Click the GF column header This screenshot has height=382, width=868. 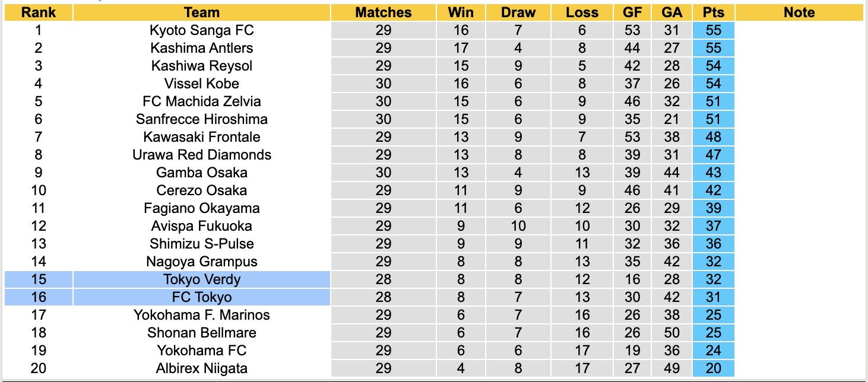point(632,12)
